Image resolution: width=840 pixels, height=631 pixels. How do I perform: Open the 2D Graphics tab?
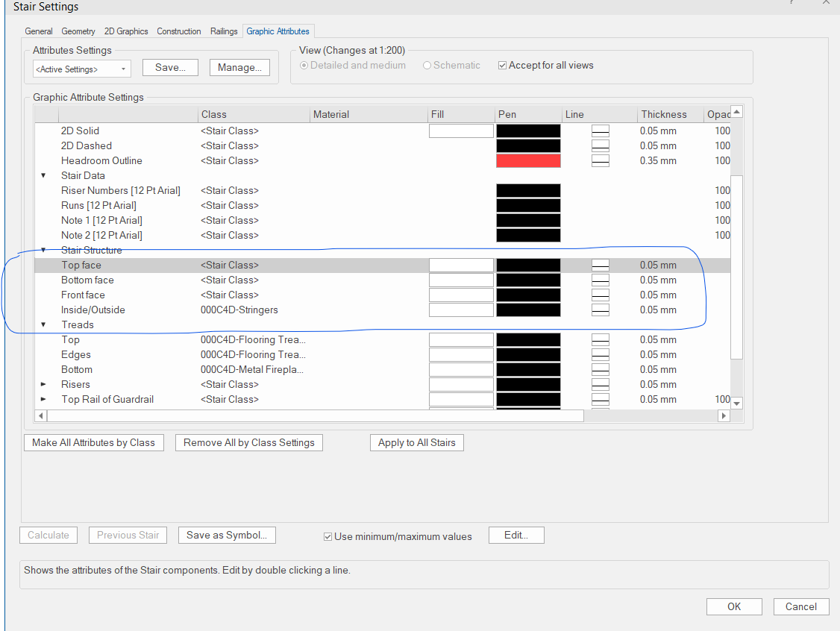point(126,31)
